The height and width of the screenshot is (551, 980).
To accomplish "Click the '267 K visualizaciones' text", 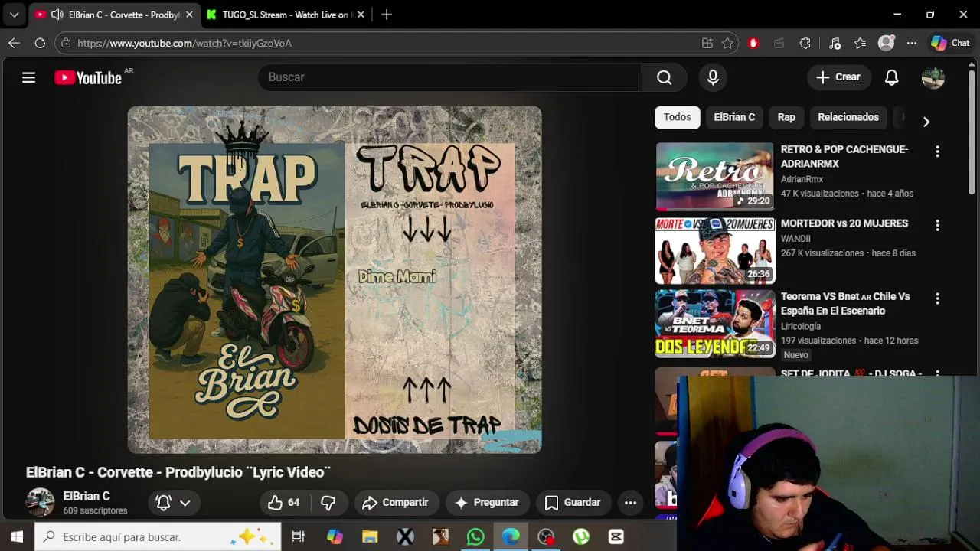I will pyautogui.click(x=822, y=253).
